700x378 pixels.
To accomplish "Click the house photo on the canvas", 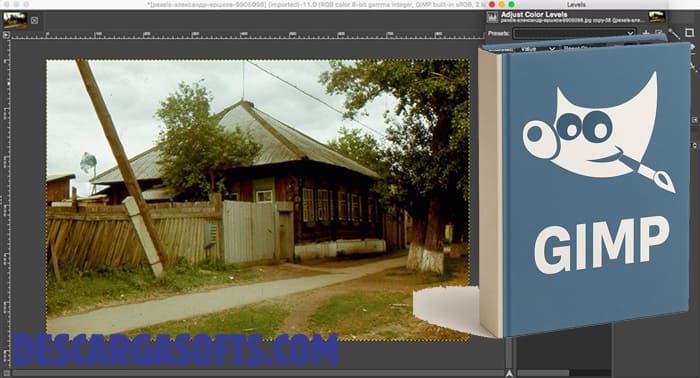I will pyautogui.click(x=258, y=200).
